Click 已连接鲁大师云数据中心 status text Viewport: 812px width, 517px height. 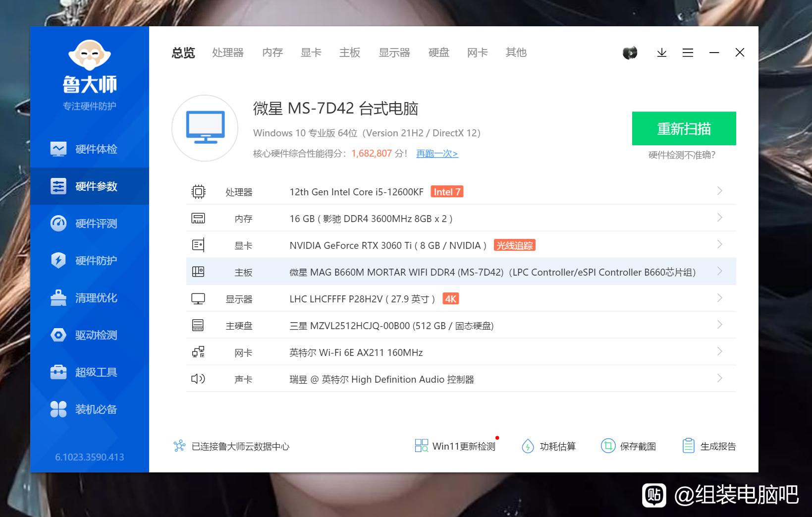pyautogui.click(x=241, y=446)
